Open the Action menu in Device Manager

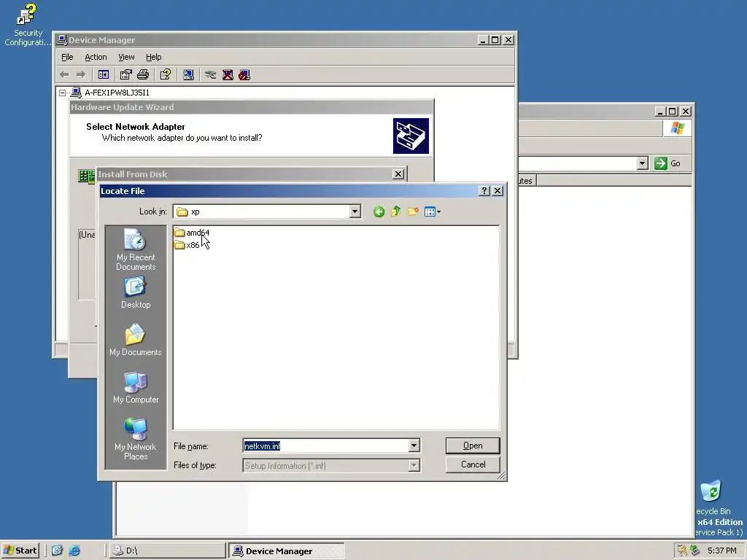click(96, 57)
